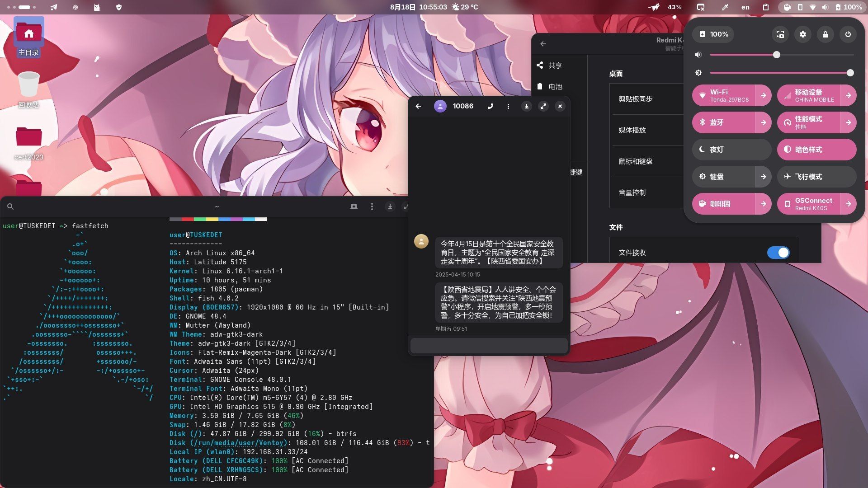
Task: Open the three-dot menu in the SMS window
Action: 508,106
